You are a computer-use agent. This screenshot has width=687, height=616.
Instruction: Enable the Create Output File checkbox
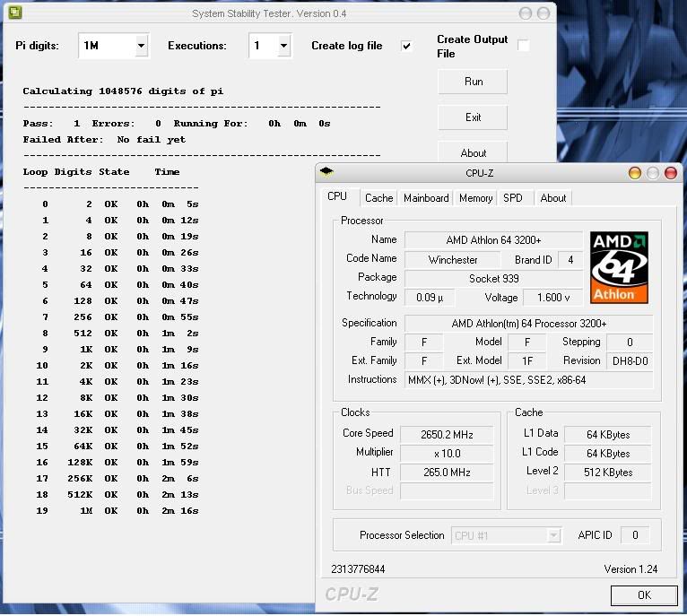pos(523,46)
